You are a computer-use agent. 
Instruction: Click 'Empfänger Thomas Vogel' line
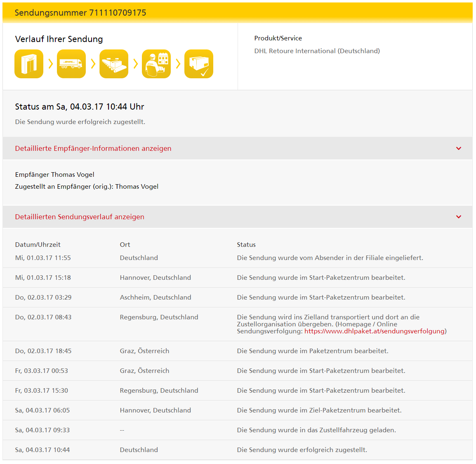[54, 175]
